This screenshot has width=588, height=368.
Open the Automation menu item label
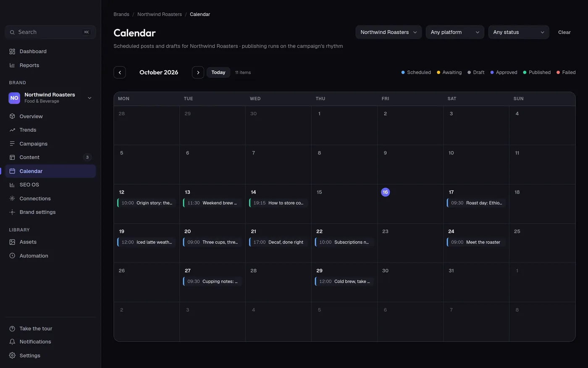point(34,256)
